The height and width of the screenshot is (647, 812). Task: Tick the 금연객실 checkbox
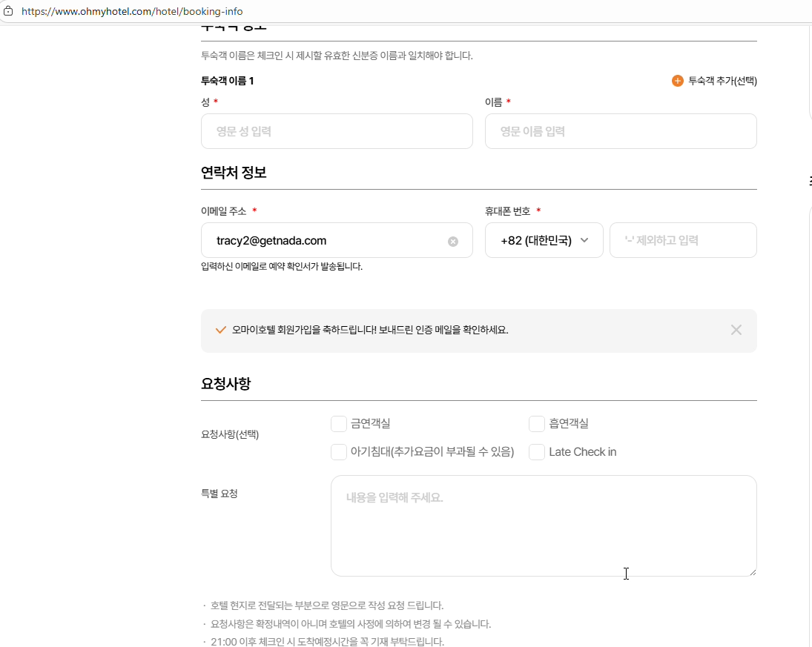click(x=339, y=424)
